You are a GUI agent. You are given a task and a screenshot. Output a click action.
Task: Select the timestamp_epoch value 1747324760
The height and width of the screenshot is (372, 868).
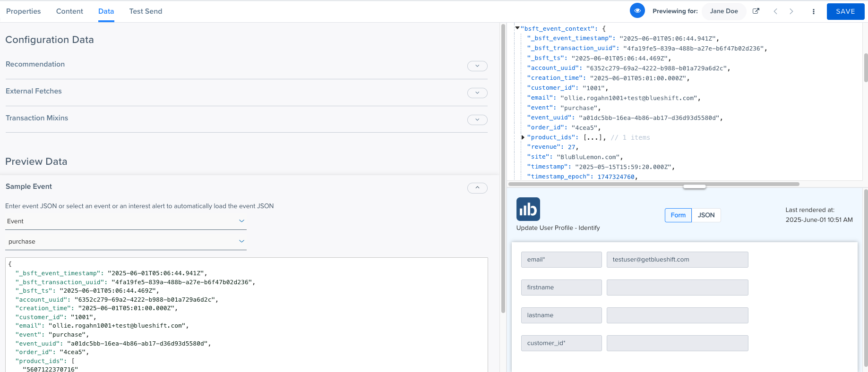tap(616, 177)
